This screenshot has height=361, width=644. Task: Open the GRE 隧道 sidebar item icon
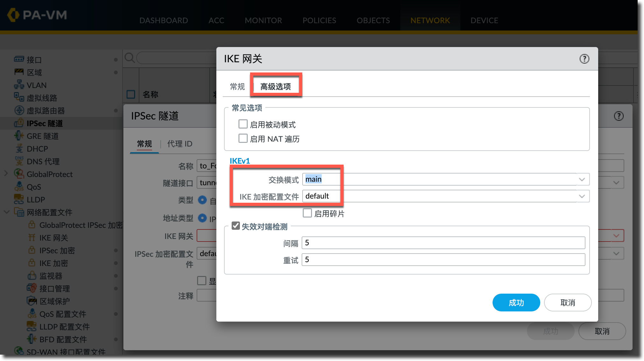click(x=19, y=136)
